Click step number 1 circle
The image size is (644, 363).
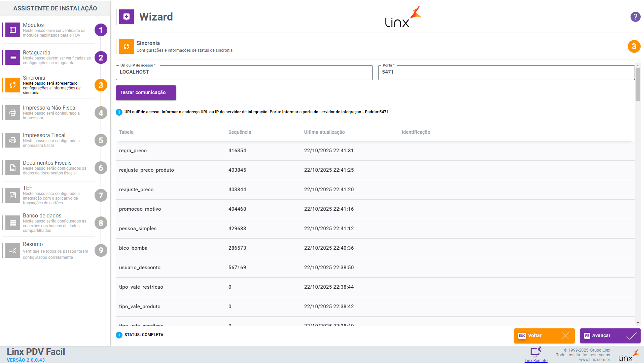[x=101, y=30]
